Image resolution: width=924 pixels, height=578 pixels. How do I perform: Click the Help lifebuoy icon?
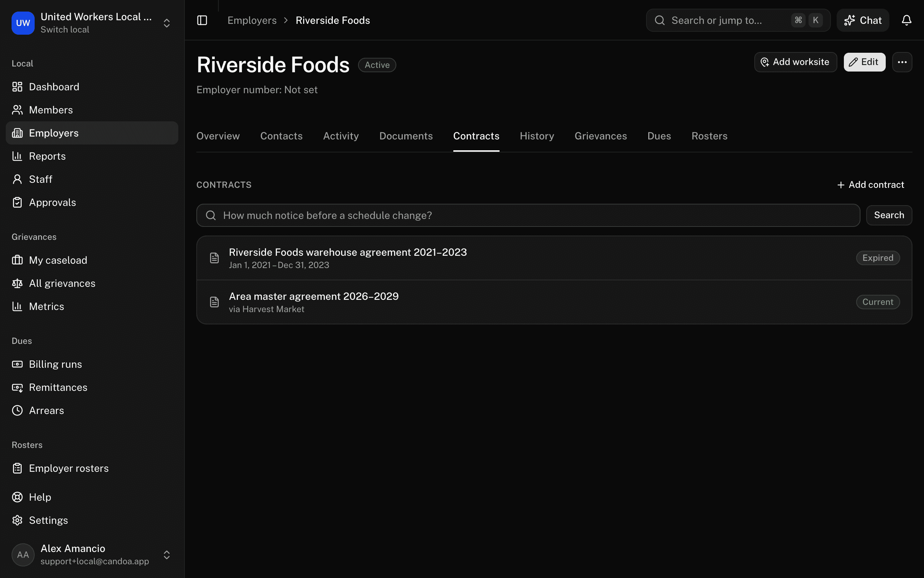tap(17, 497)
